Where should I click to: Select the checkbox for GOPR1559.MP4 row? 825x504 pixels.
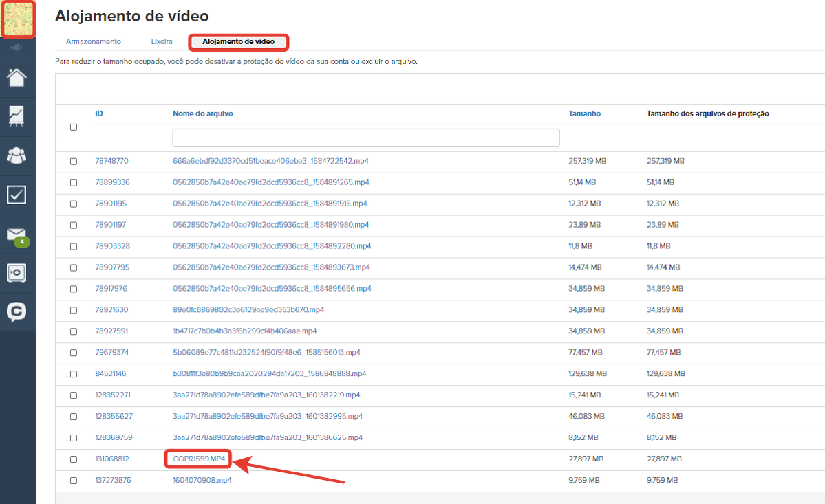[x=74, y=459]
